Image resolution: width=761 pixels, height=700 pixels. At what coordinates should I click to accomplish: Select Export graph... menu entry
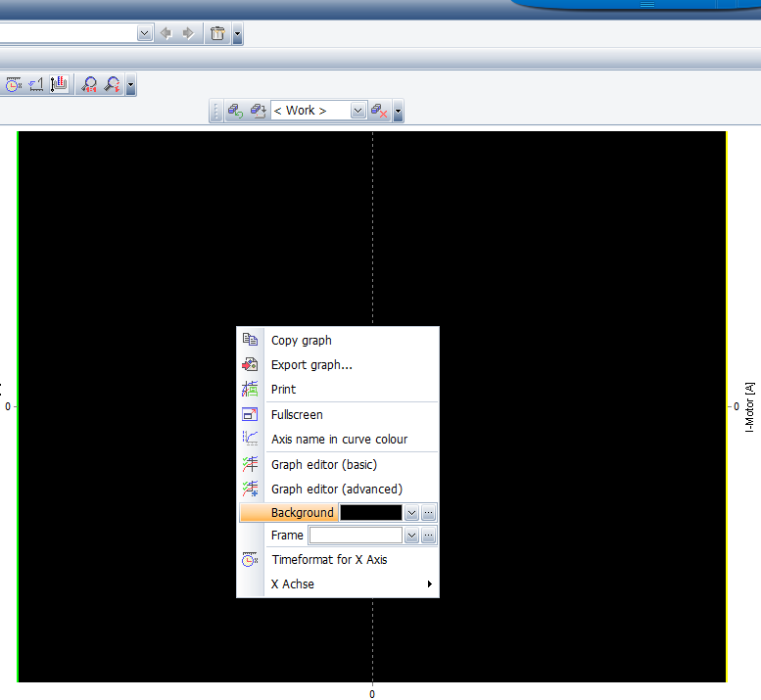[311, 365]
